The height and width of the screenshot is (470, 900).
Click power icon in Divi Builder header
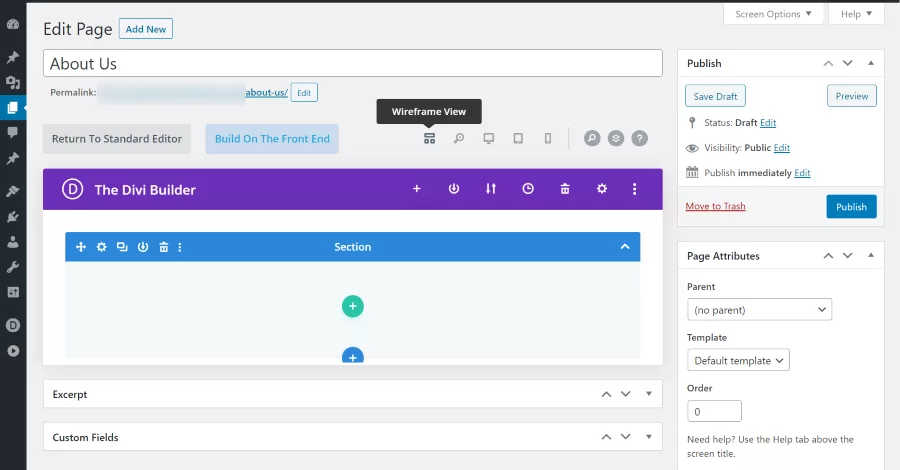pyautogui.click(x=454, y=189)
